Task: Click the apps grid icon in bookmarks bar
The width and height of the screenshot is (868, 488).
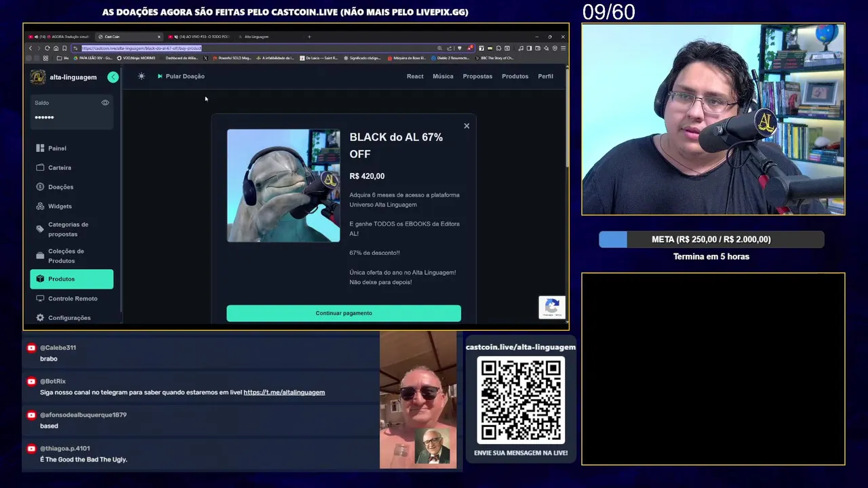Action: tap(45, 58)
